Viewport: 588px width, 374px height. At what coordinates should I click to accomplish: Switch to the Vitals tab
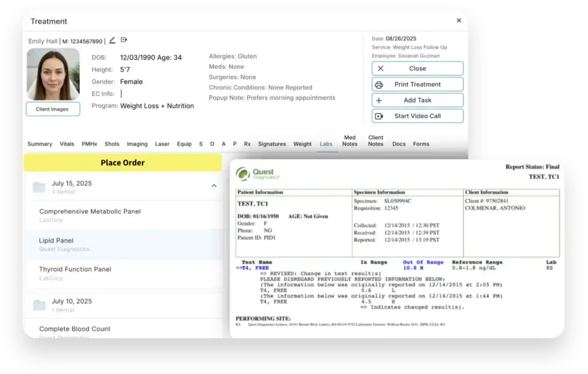[x=67, y=144]
